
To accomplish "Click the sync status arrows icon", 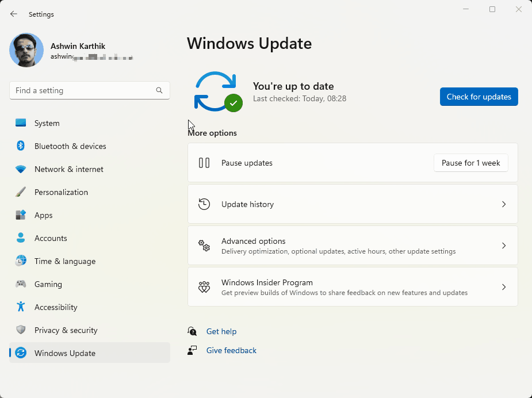I will point(217,92).
